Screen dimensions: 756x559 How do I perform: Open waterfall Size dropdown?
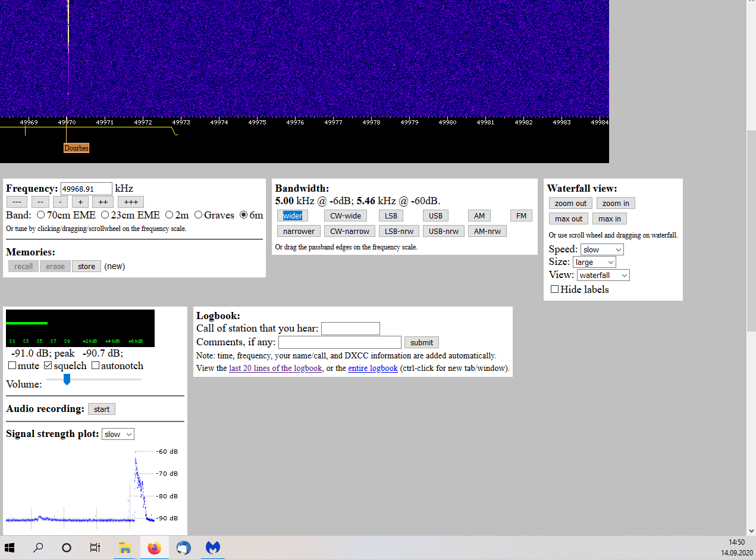595,262
